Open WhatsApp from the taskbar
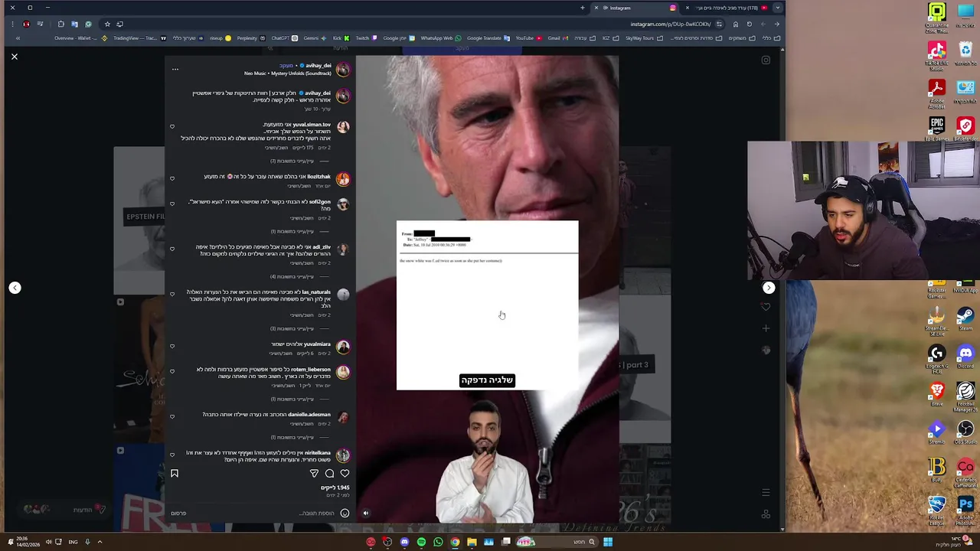This screenshot has height=551, width=980. [438, 542]
